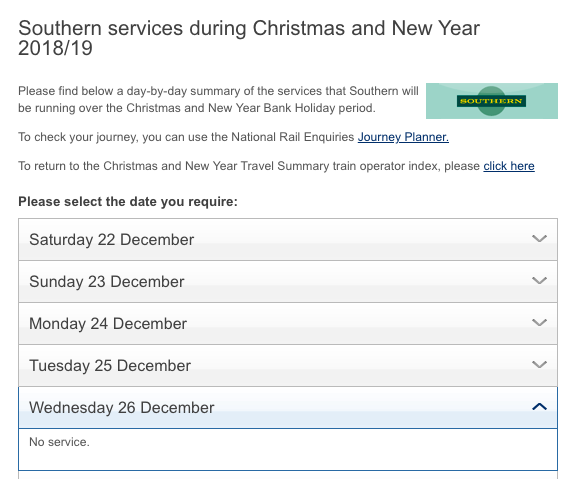Collapse the Wednesday 26 December section
Viewport: 573px width, 479px height.
[x=288, y=408]
